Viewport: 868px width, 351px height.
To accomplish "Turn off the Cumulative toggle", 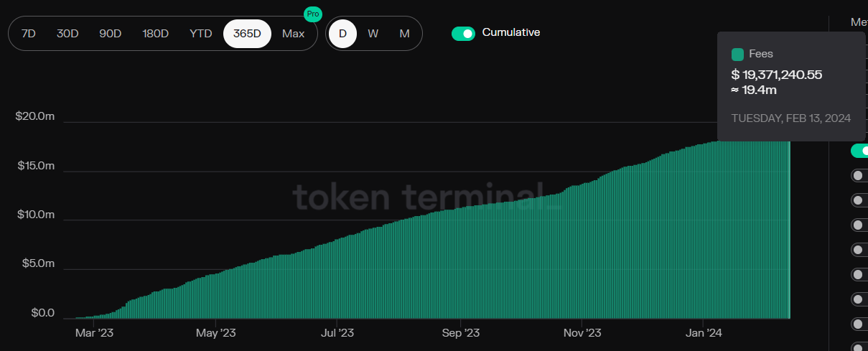I will 463,33.
